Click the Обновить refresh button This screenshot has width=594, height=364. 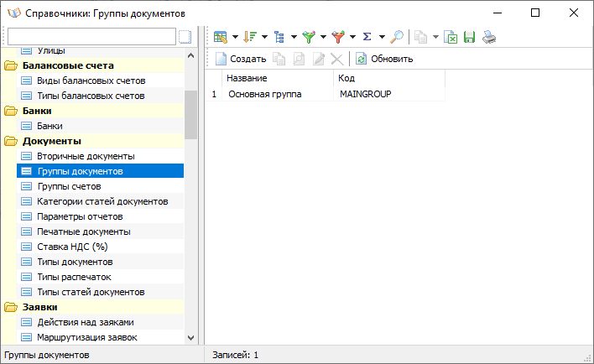tap(384, 59)
